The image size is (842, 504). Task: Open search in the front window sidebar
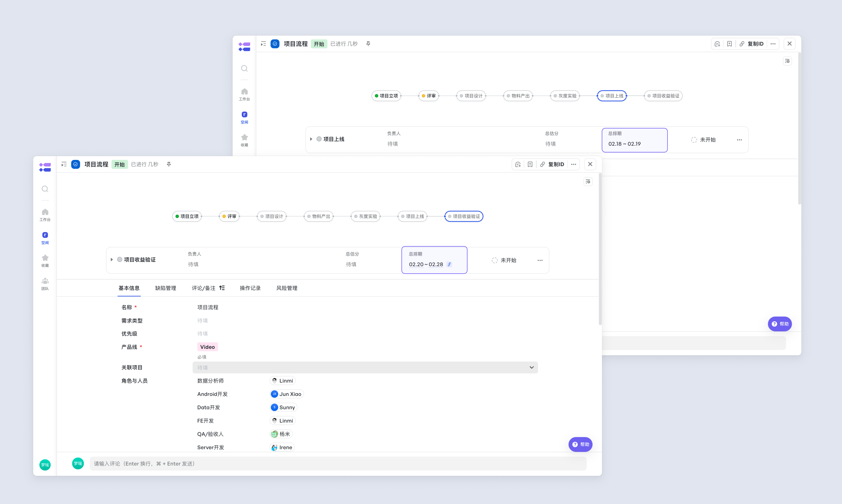tap(45, 189)
